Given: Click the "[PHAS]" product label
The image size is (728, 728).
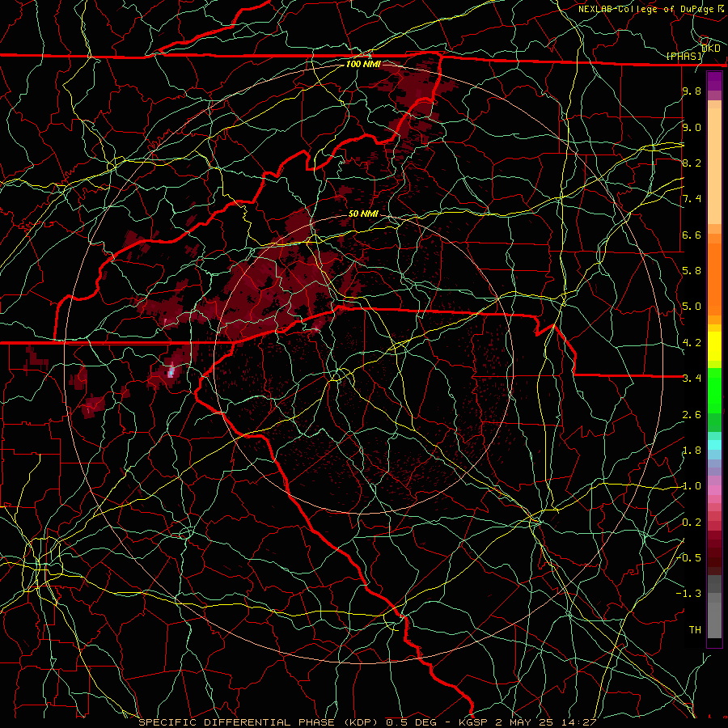Looking at the screenshot, I should [x=684, y=56].
